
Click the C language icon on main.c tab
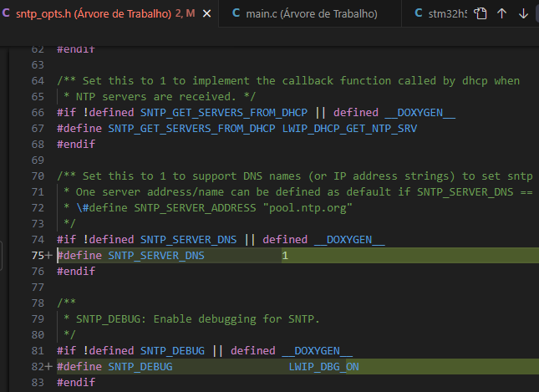(x=236, y=14)
